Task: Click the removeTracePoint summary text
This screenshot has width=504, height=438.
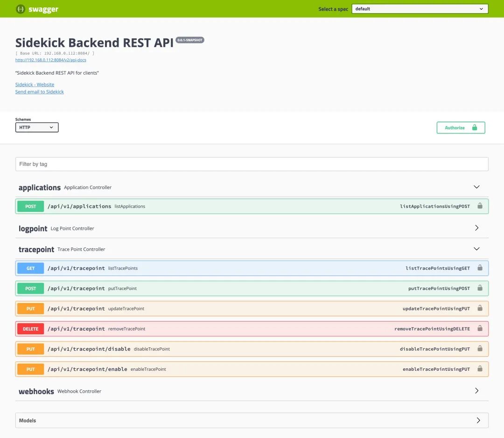Action: click(x=126, y=329)
